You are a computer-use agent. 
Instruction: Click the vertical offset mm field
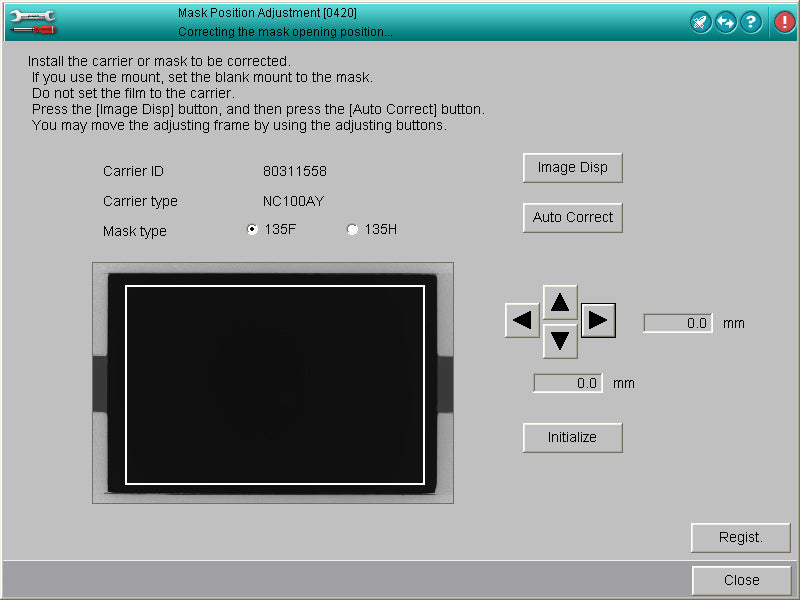tap(567, 383)
